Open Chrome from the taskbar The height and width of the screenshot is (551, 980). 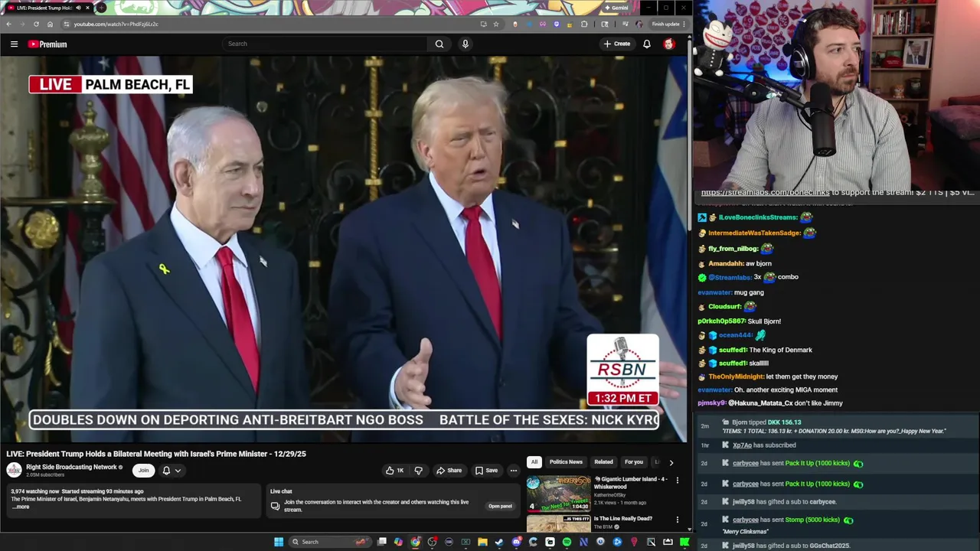pyautogui.click(x=415, y=542)
